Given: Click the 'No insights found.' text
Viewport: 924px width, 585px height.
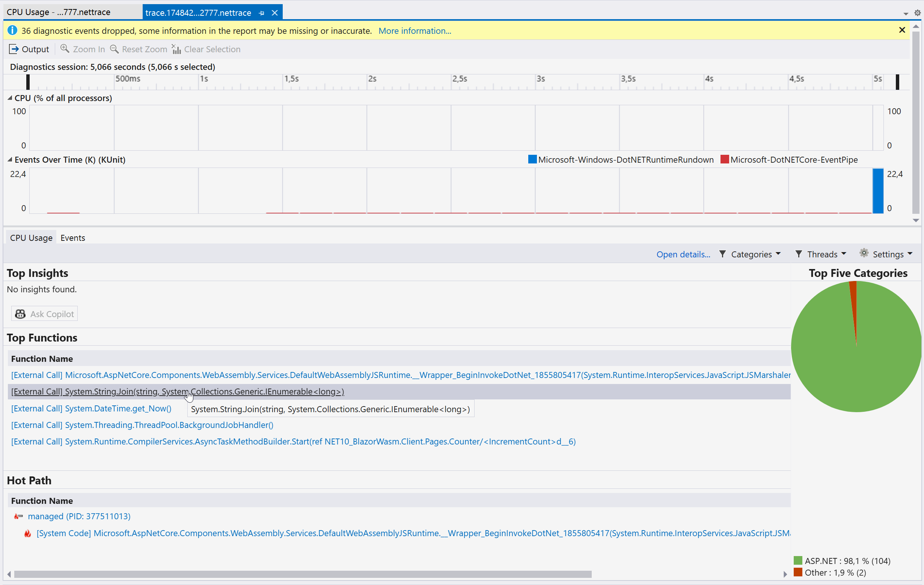Looking at the screenshot, I should (42, 289).
